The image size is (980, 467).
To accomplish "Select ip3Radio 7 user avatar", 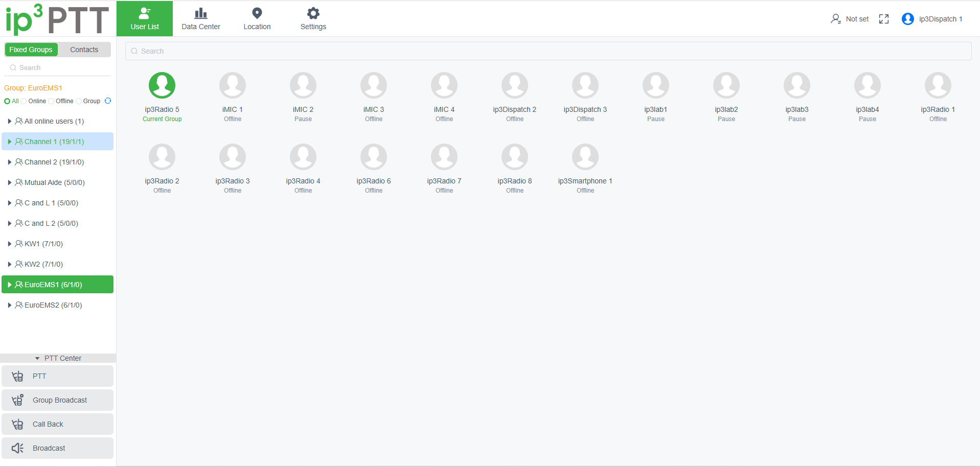I will coord(444,156).
